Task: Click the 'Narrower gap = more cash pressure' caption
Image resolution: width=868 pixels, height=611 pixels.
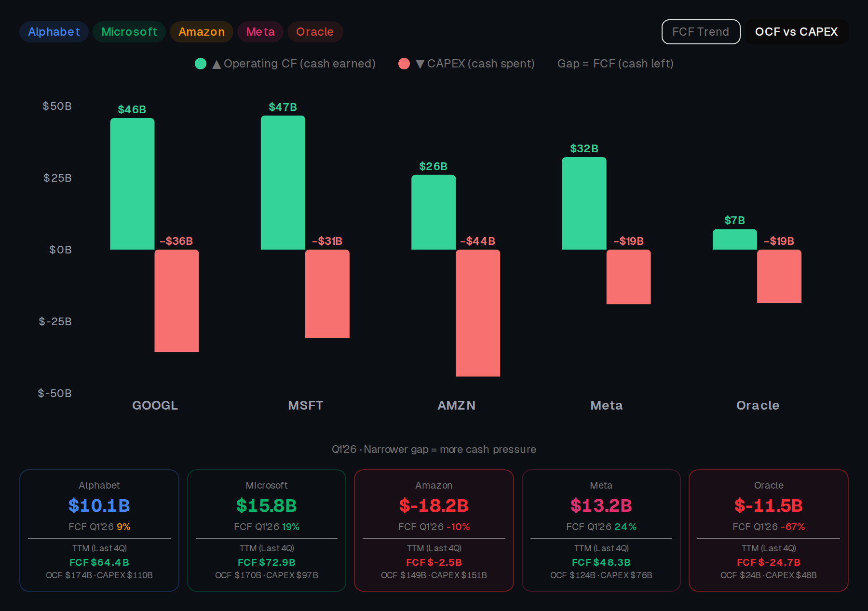Action: (x=450, y=450)
